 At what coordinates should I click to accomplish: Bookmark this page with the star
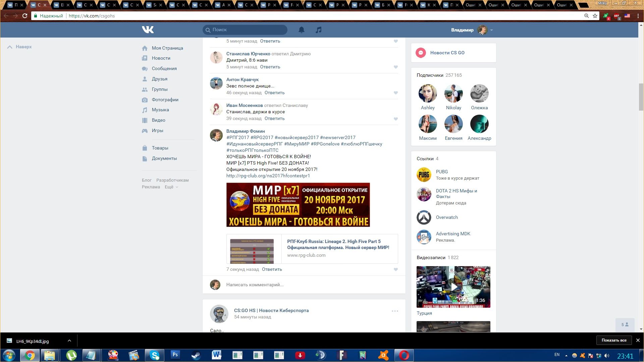pos(595,16)
